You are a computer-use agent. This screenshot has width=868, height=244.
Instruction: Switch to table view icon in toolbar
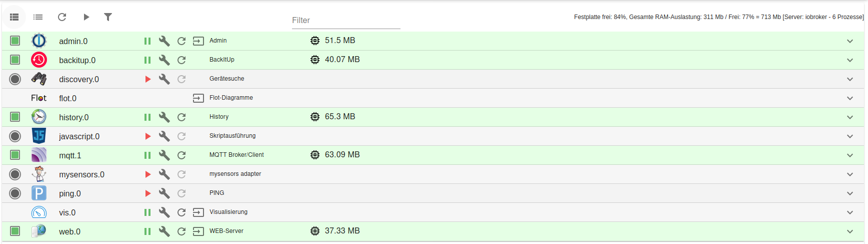pos(14,17)
